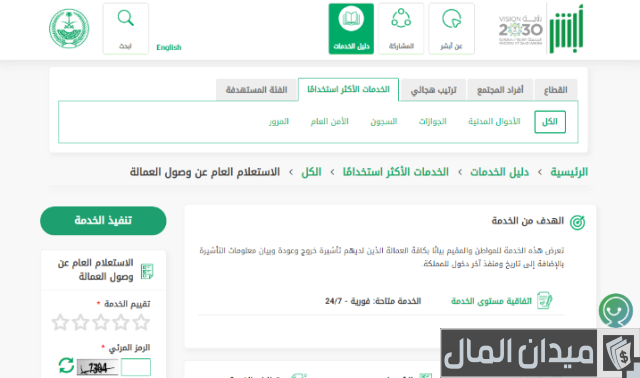This screenshot has height=378, width=640.
Task: Click the service goal target icon
Action: click(x=577, y=222)
